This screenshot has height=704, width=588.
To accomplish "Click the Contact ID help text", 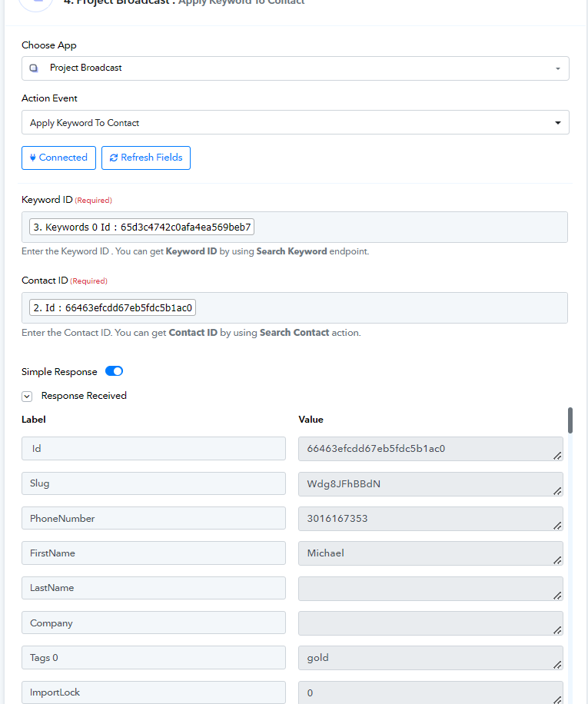I will coord(191,333).
